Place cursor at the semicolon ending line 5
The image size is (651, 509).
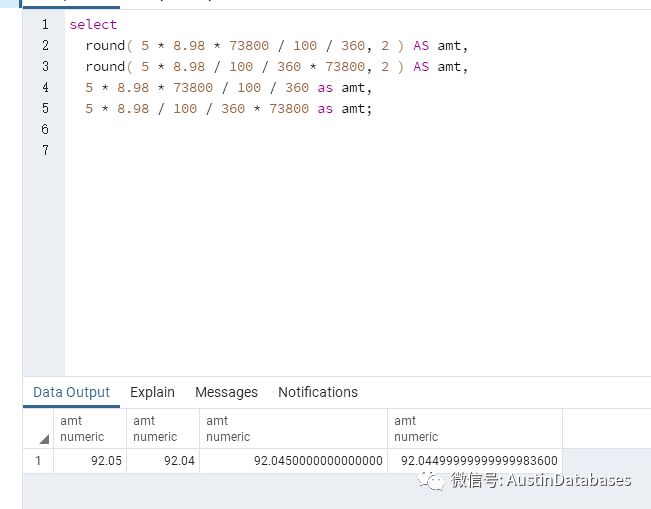point(369,108)
